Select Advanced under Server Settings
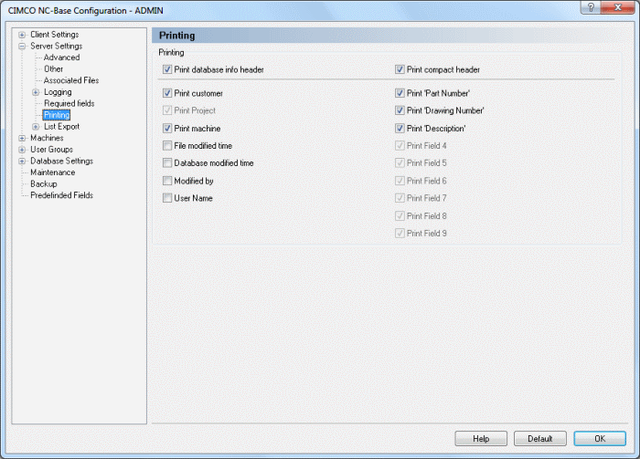Screen dimensions: 640x459 point(62,58)
